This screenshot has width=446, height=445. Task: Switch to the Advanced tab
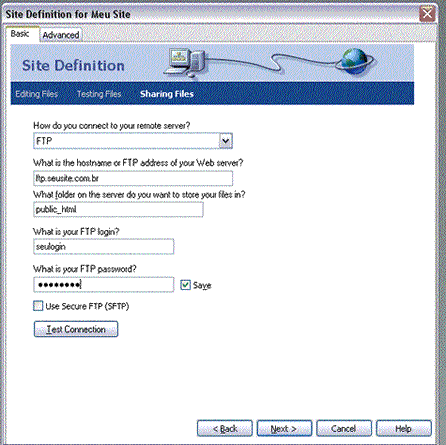click(61, 35)
